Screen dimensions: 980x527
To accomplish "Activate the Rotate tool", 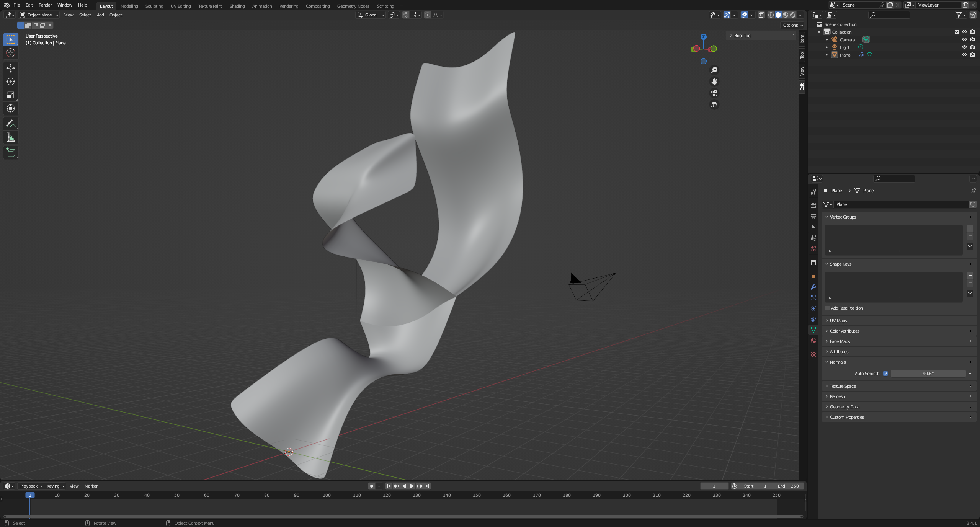I will [x=11, y=82].
